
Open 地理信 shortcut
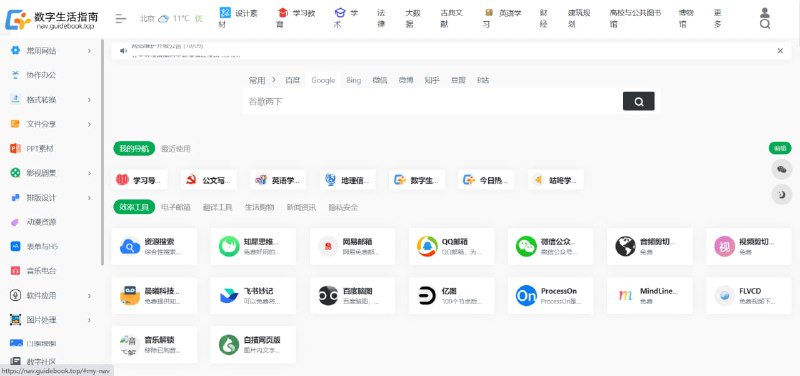pyautogui.click(x=347, y=180)
